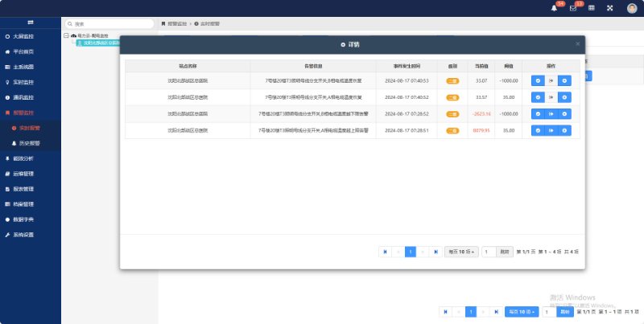The width and height of the screenshot is (644, 324).
Task: Toggle fullscreen with the expand icon
Action: tap(609, 8)
